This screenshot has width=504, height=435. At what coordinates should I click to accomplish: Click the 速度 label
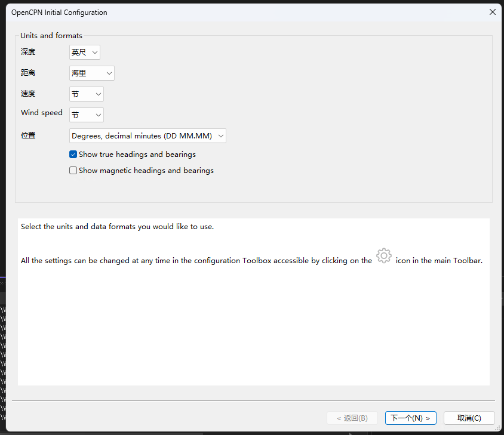(28, 94)
